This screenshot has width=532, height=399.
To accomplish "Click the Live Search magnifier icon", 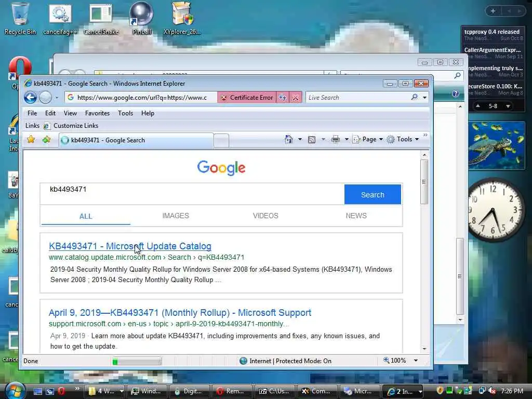I will [414, 97].
